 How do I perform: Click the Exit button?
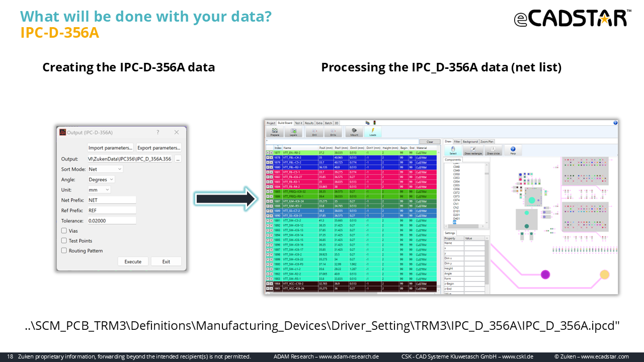click(x=166, y=261)
